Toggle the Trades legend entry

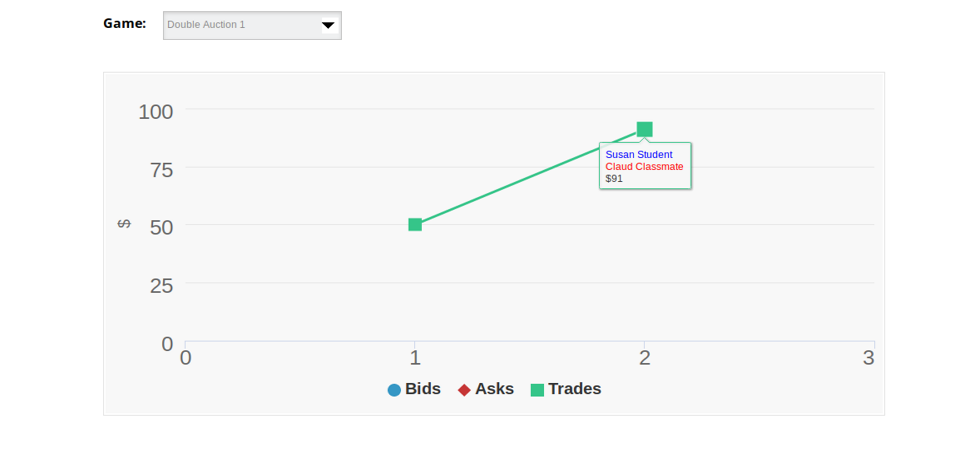(x=566, y=389)
